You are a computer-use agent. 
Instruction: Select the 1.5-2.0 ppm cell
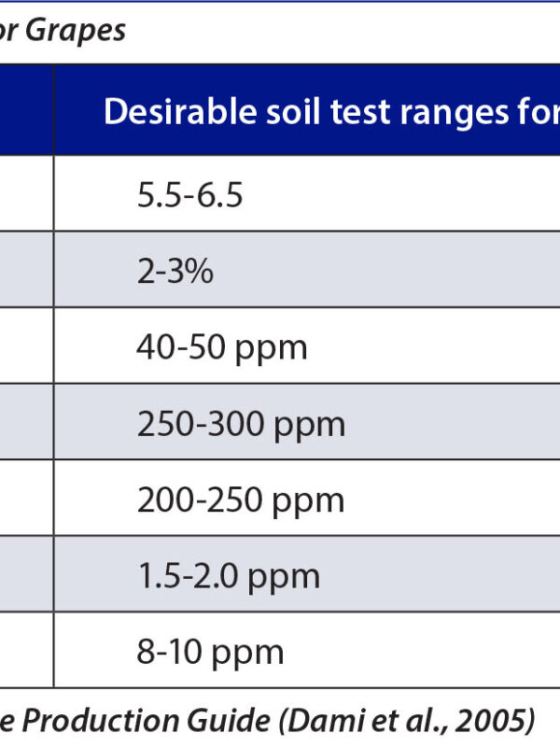click(x=228, y=576)
